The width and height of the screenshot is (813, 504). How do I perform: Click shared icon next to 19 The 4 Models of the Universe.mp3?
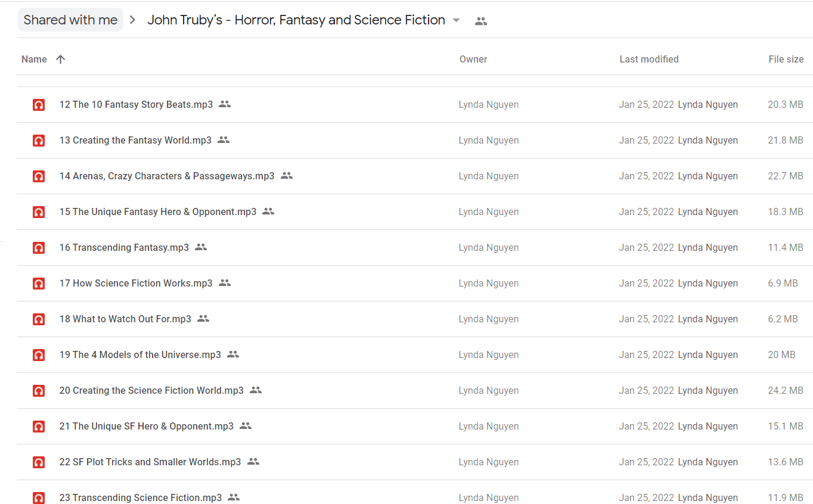pos(233,354)
